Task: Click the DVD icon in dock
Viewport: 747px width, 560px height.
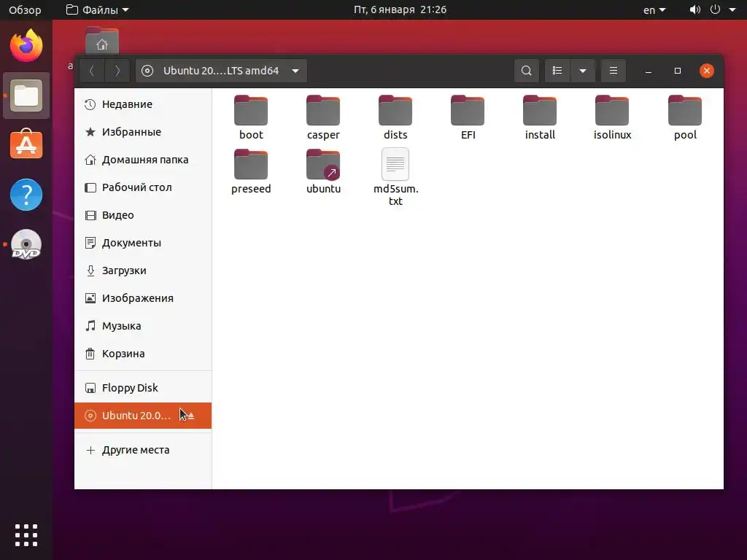Action: (26, 245)
